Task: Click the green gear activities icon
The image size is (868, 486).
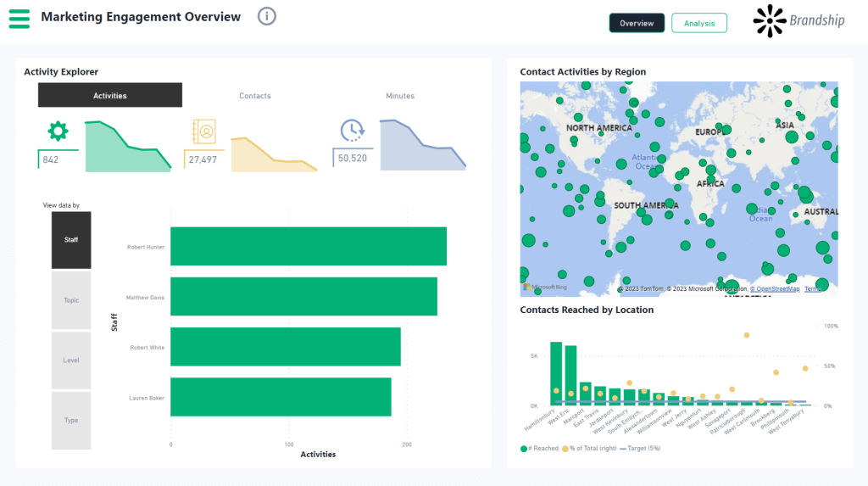Action: (x=58, y=131)
